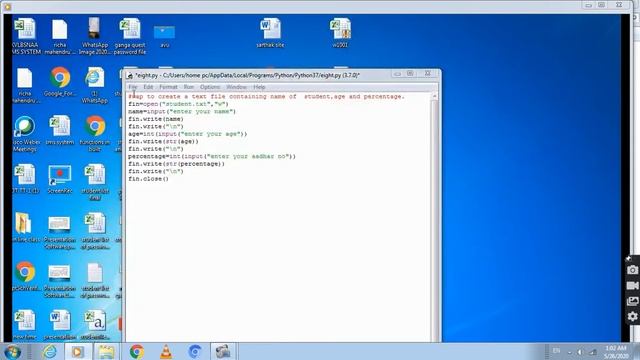This screenshot has height=360, width=640.
Task: Open the Help menu in IDLE
Action: pos(259,87)
